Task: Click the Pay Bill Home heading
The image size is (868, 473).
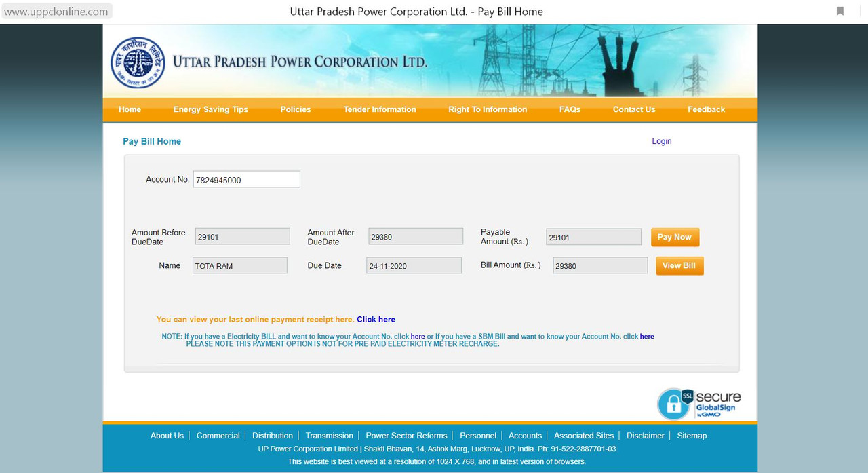Action: pyautogui.click(x=152, y=141)
